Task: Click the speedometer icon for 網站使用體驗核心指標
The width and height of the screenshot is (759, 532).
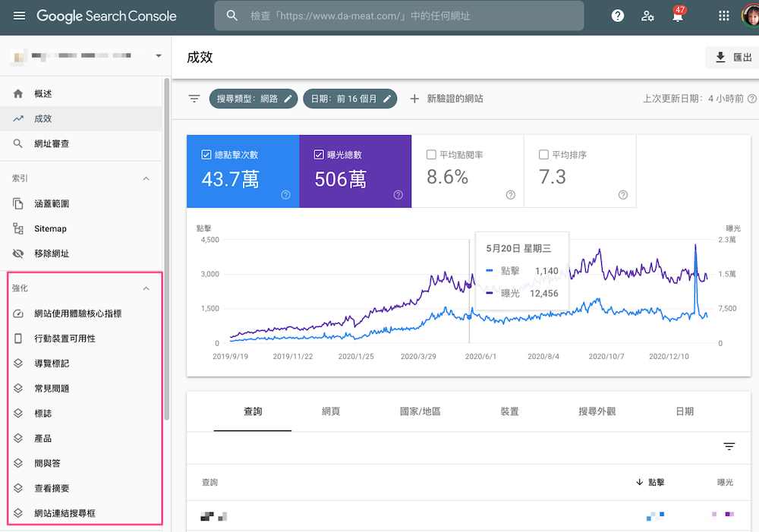Action: click(18, 313)
